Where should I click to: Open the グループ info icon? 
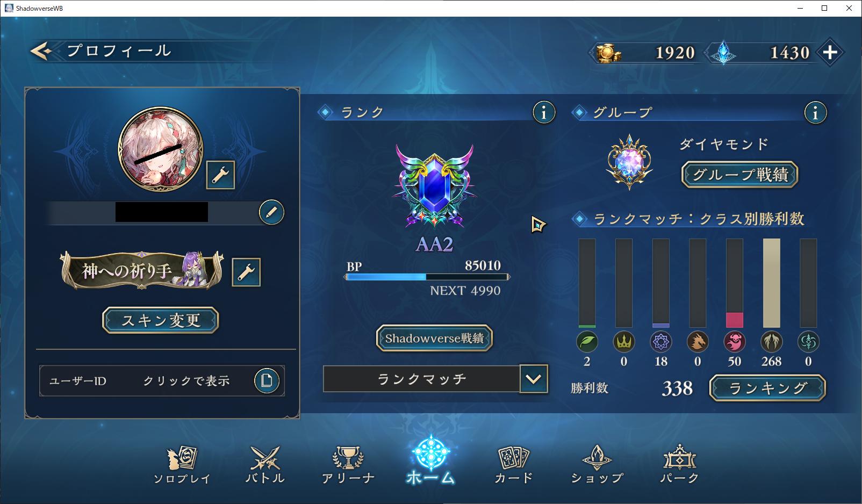pos(815,113)
